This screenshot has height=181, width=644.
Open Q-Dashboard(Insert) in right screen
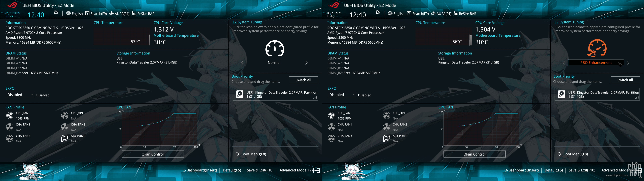[x=521, y=170]
